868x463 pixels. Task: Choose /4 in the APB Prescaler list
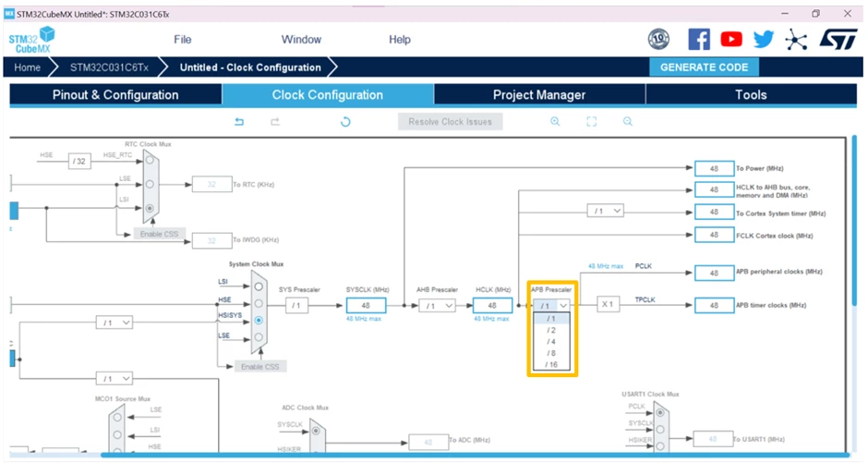(551, 342)
